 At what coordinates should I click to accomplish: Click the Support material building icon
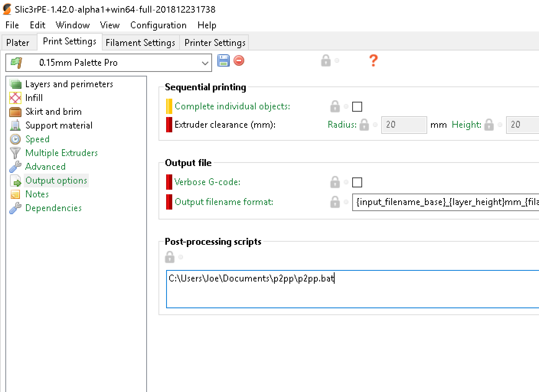pyautogui.click(x=15, y=125)
